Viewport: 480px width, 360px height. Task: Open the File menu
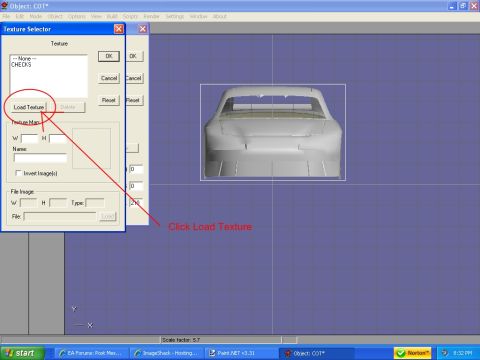(x=6, y=16)
